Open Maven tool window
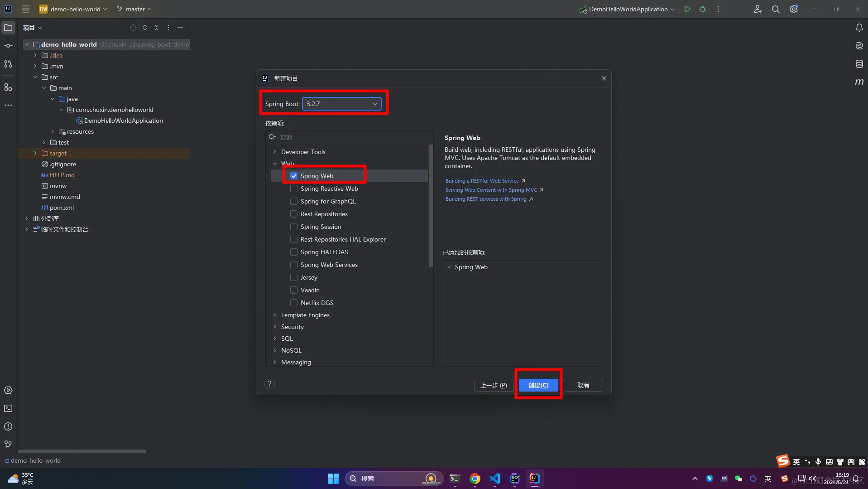The image size is (868, 489). [x=859, y=82]
